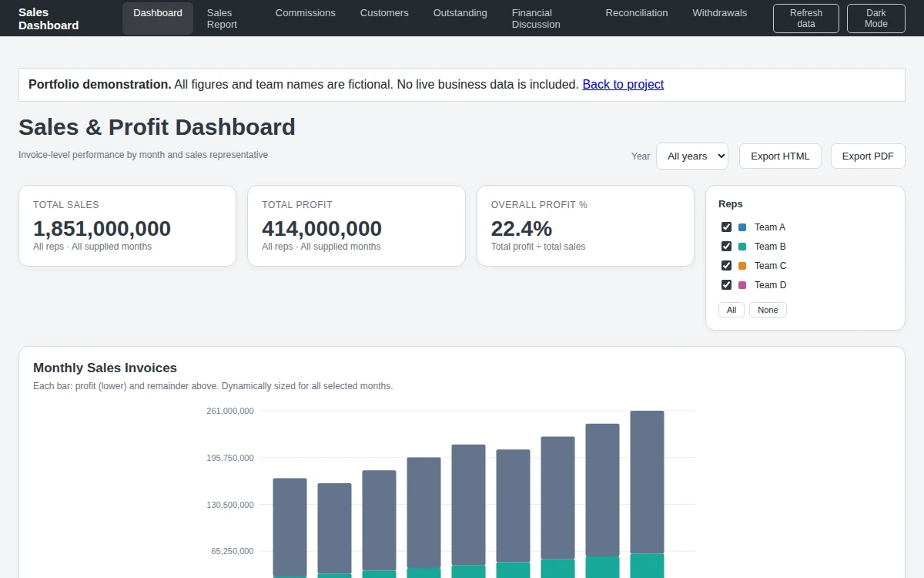Click the tallest rightmost chart bar
The image size is (924, 578).
click(x=647, y=494)
